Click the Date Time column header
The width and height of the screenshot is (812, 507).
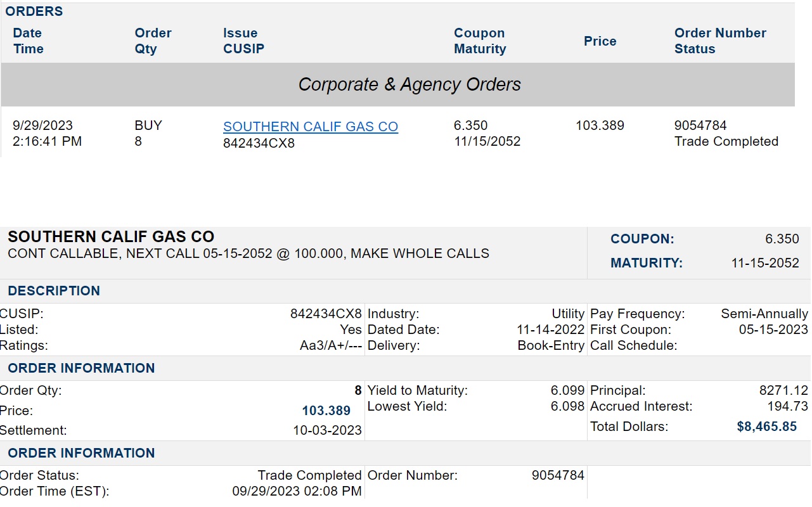pyautogui.click(x=28, y=41)
